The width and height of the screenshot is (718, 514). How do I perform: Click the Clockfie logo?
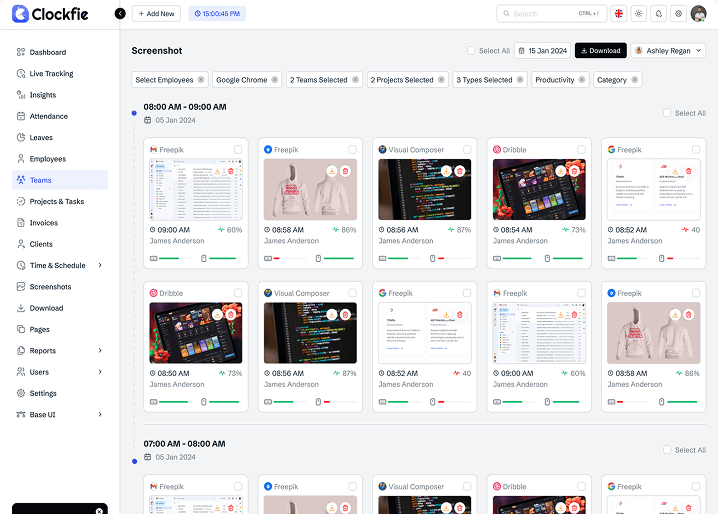coord(50,14)
